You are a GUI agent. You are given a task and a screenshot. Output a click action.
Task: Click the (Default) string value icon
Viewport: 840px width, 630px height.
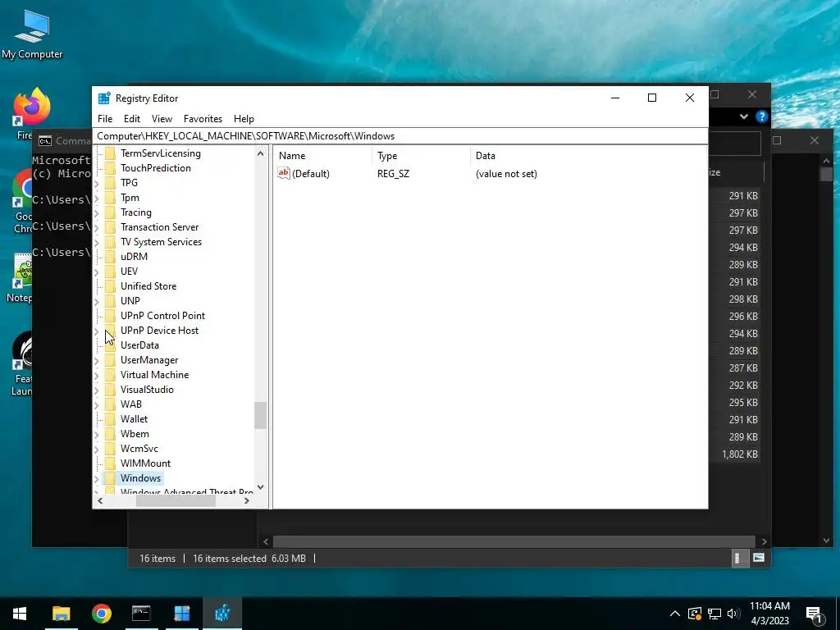coord(283,173)
